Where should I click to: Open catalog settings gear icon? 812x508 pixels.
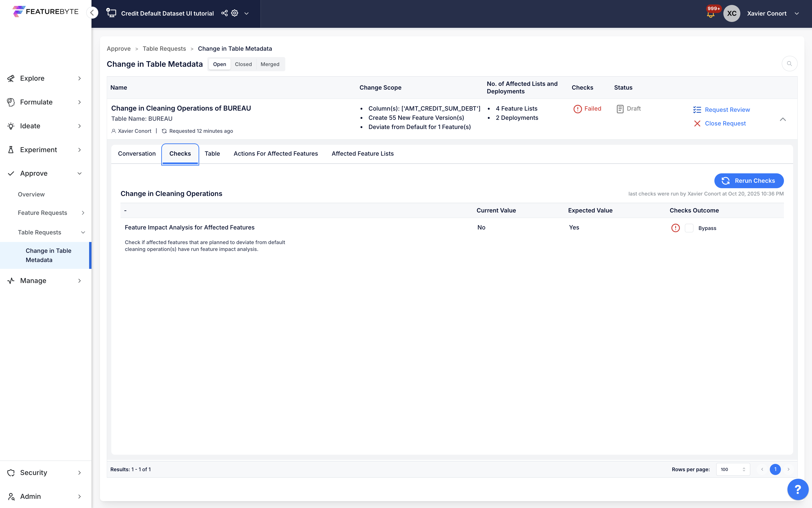pos(235,13)
